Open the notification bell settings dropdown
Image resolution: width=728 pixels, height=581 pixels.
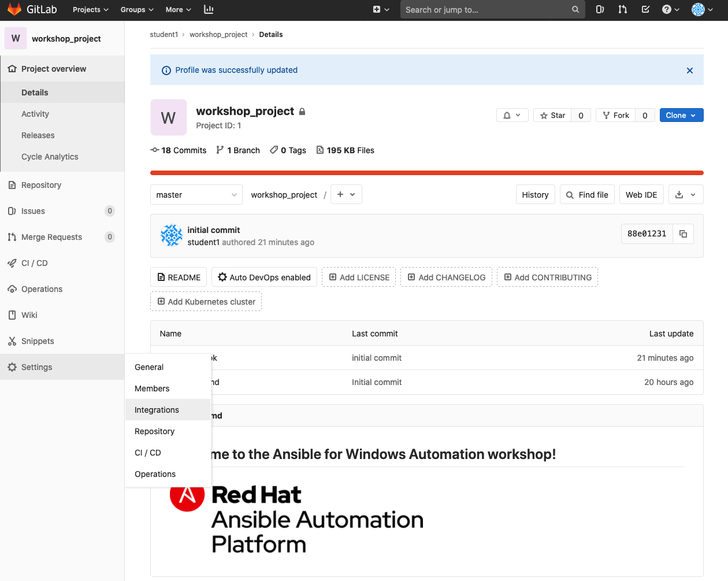coord(512,116)
